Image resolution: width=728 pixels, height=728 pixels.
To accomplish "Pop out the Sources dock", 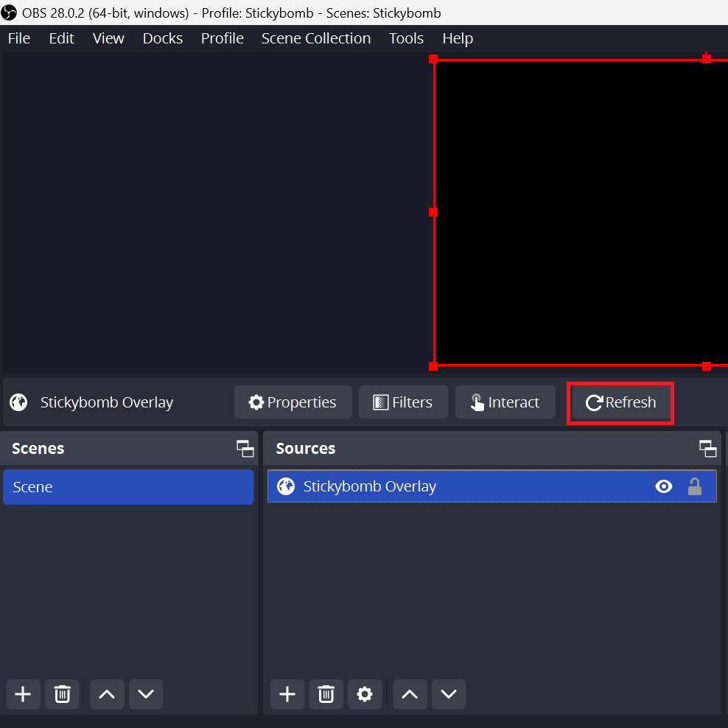I will click(x=708, y=449).
